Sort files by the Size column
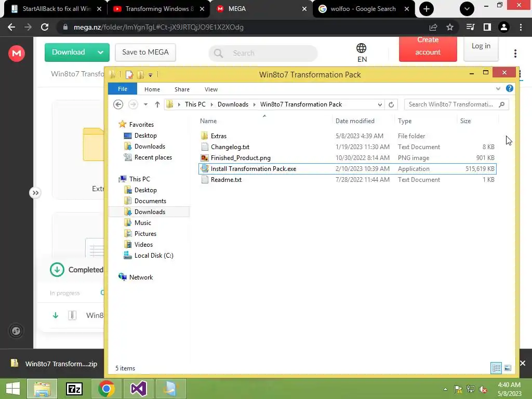532x399 pixels. (x=465, y=121)
